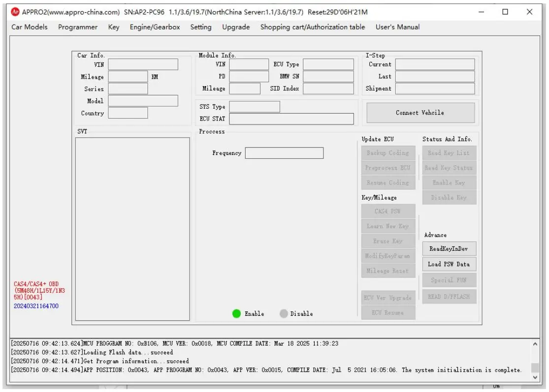Click blue 20240321164700 version text
This screenshot has height=392, width=549.
[x=36, y=306]
